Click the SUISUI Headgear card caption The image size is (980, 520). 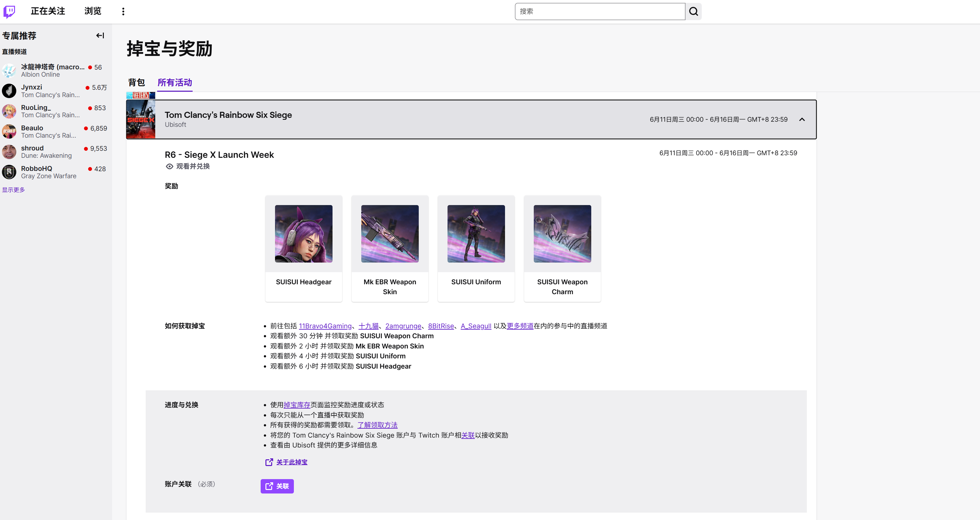pyautogui.click(x=303, y=282)
